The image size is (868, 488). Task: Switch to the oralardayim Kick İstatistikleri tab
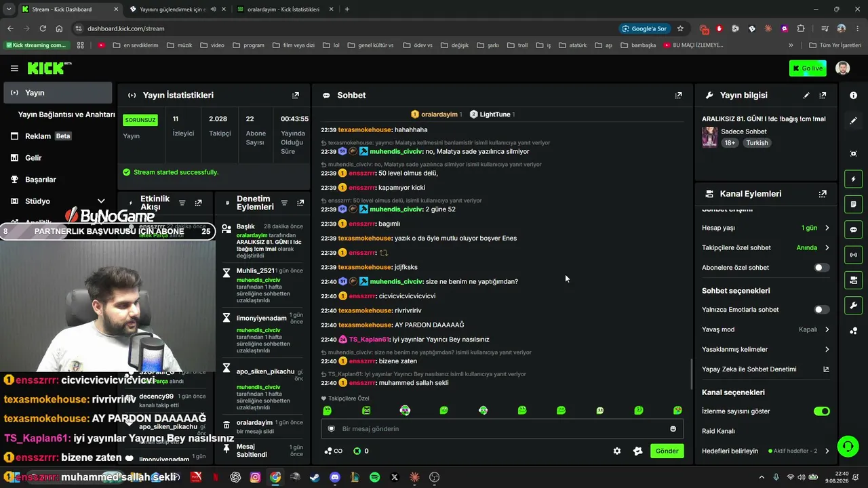click(284, 9)
